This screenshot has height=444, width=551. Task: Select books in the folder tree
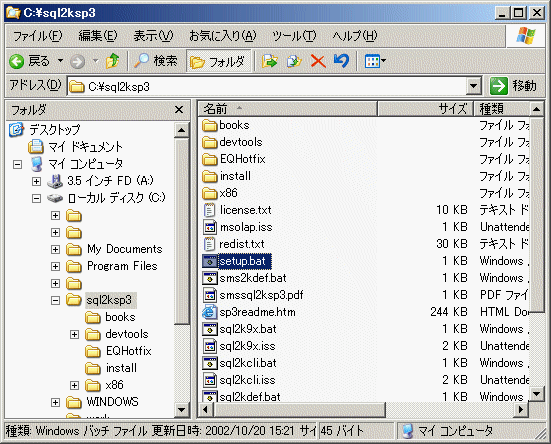[120, 317]
